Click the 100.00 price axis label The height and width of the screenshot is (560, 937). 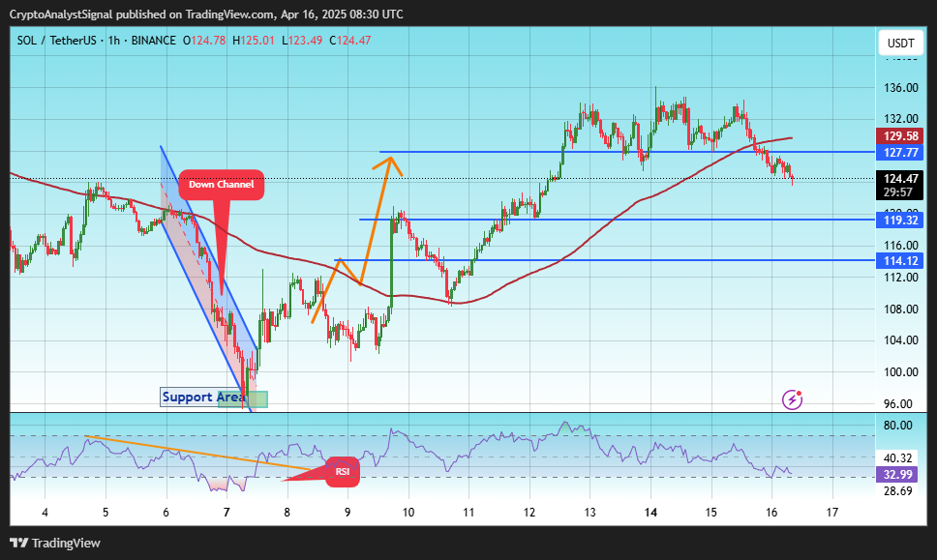[900, 372]
